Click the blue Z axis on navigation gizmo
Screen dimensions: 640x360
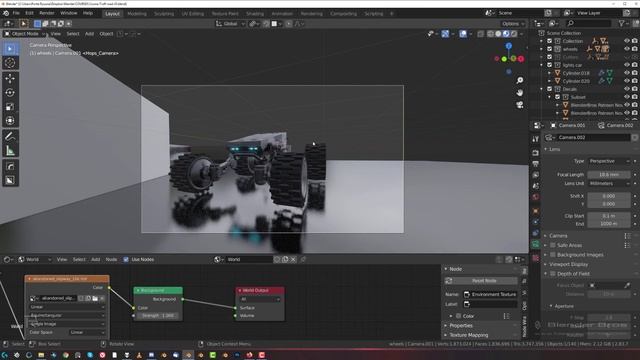click(509, 46)
